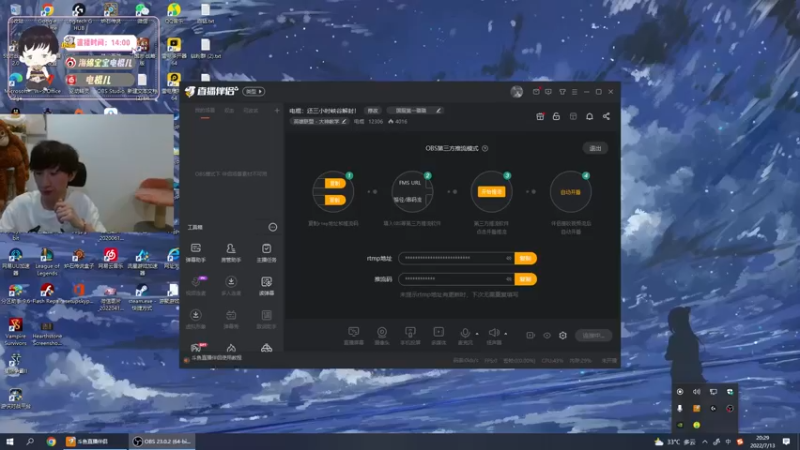Image resolution: width=800 pixels, height=450 pixels.
Task: Open League of Legends desktop shortcut
Action: click(47, 262)
